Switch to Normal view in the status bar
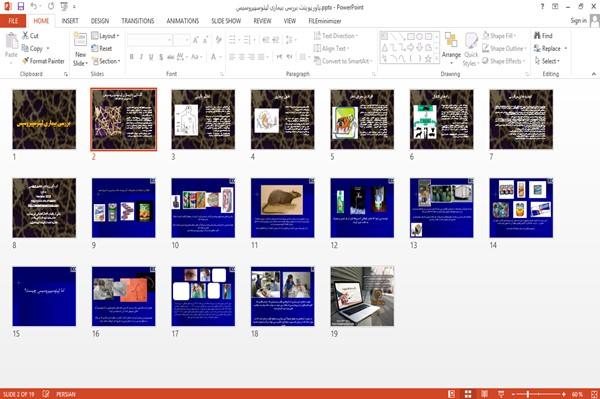Viewport: 600px width, 399px height. click(452, 394)
